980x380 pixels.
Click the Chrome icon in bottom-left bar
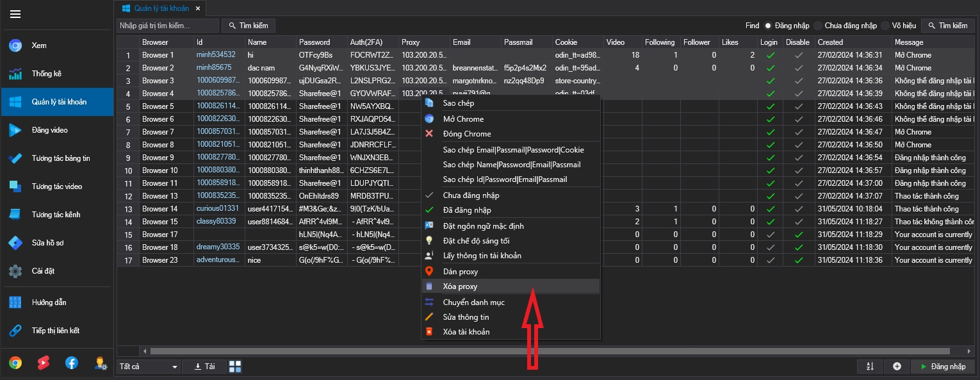[15, 363]
